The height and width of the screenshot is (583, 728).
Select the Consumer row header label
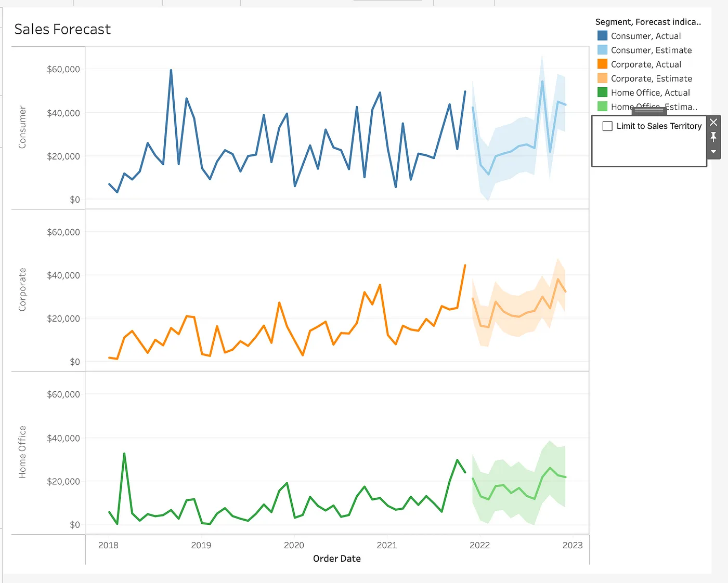tap(22, 127)
